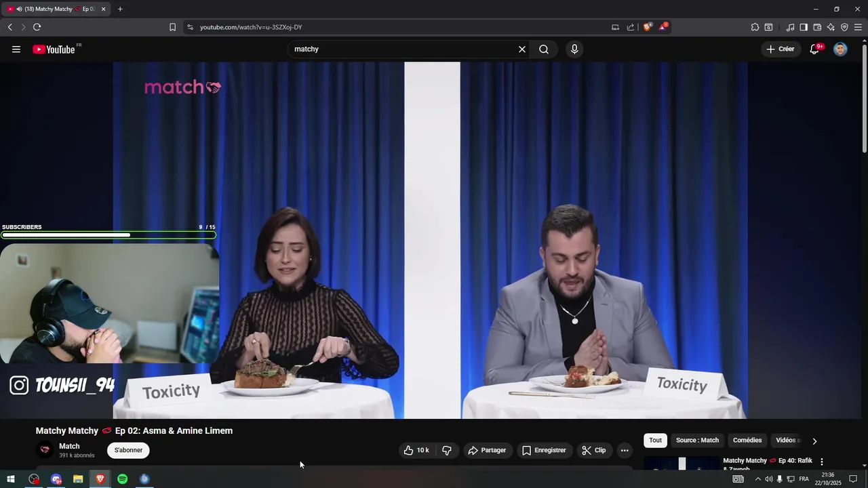868x488 pixels.
Task: Click the Créer create button
Action: (780, 49)
